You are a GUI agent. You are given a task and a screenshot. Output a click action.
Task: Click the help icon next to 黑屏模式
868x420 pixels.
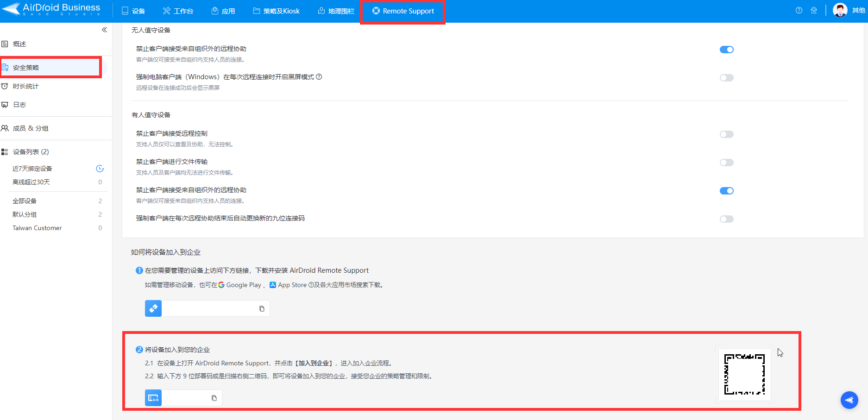[x=319, y=77]
